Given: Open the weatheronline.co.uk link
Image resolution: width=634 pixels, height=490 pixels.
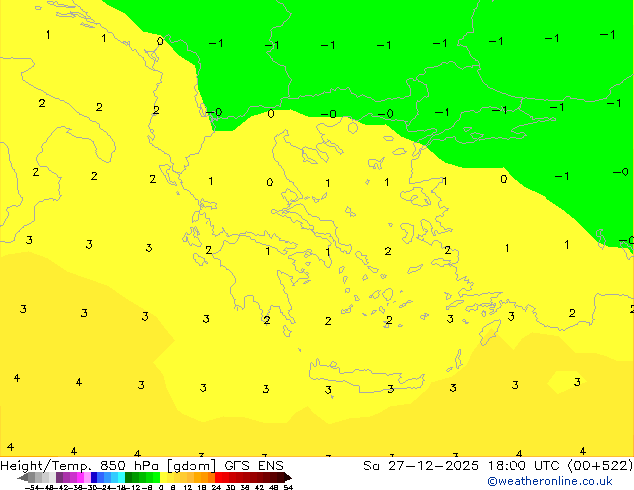Looking at the screenshot, I should click(x=550, y=481).
